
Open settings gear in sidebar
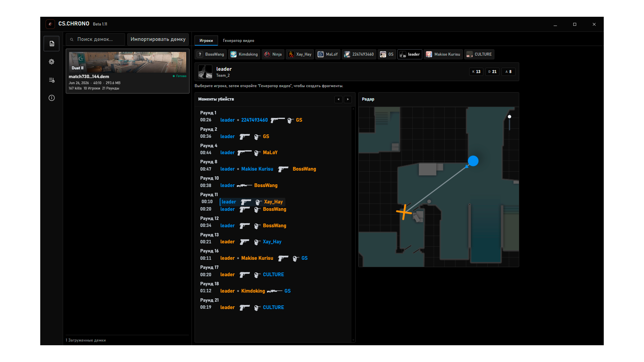coord(52,62)
